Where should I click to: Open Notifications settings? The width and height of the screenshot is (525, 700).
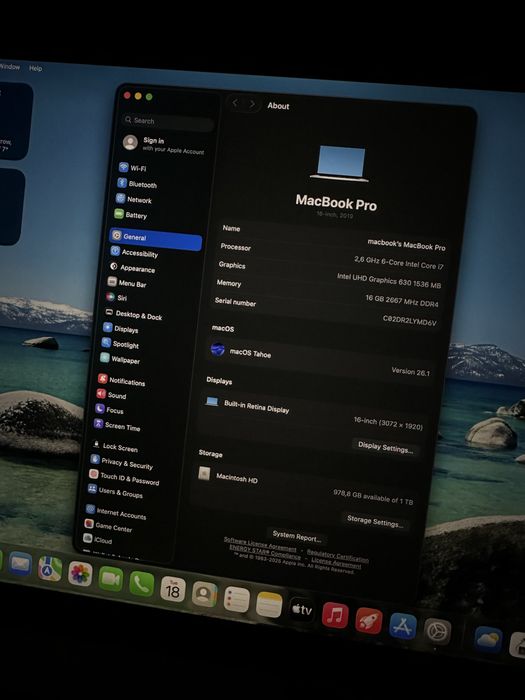coord(121,381)
